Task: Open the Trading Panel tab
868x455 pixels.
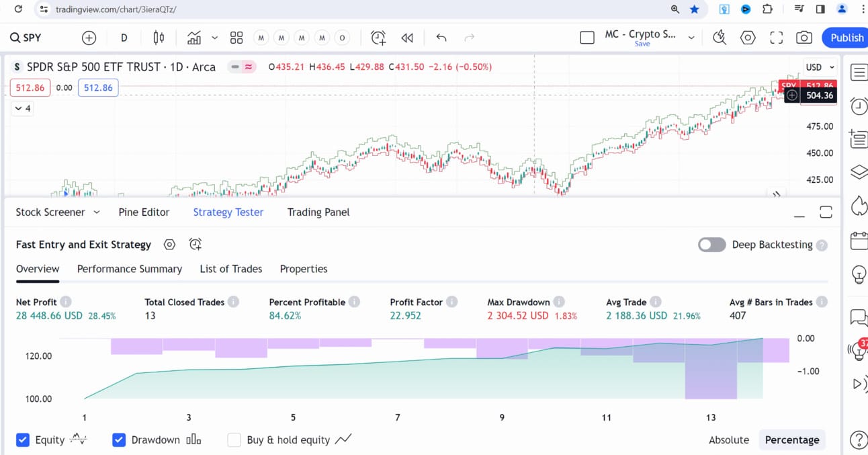Action: (x=318, y=212)
